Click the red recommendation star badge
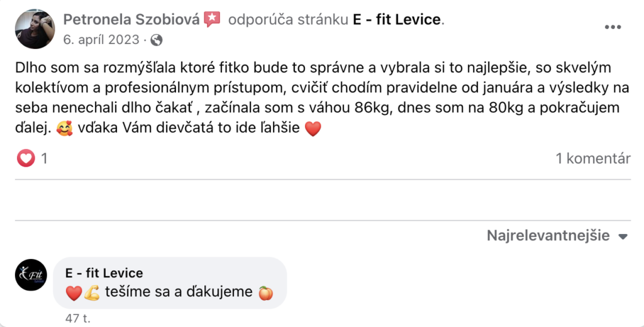Screen dimensions: 644x327 tap(212, 19)
